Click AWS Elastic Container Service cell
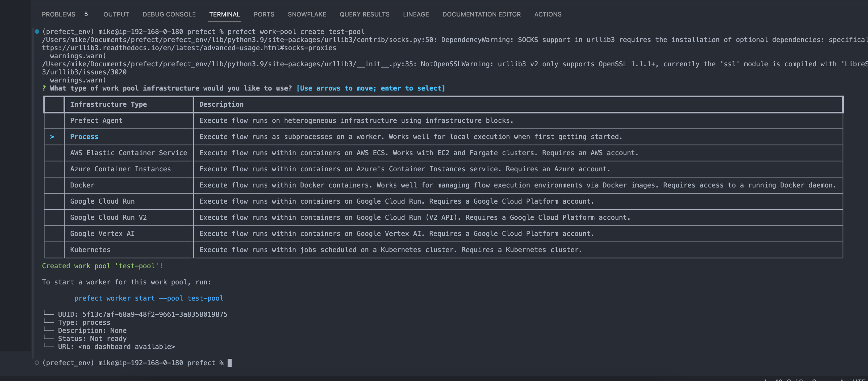The image size is (868, 381). [128, 153]
